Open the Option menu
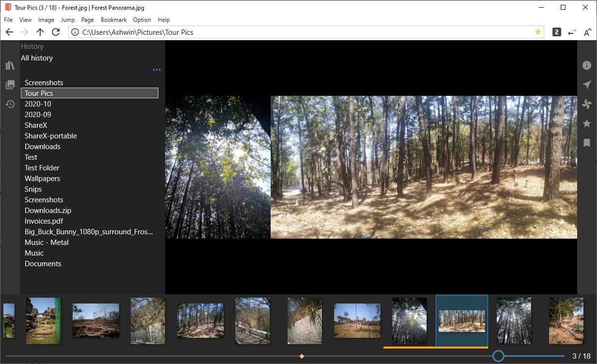The image size is (597, 364). pyautogui.click(x=142, y=20)
